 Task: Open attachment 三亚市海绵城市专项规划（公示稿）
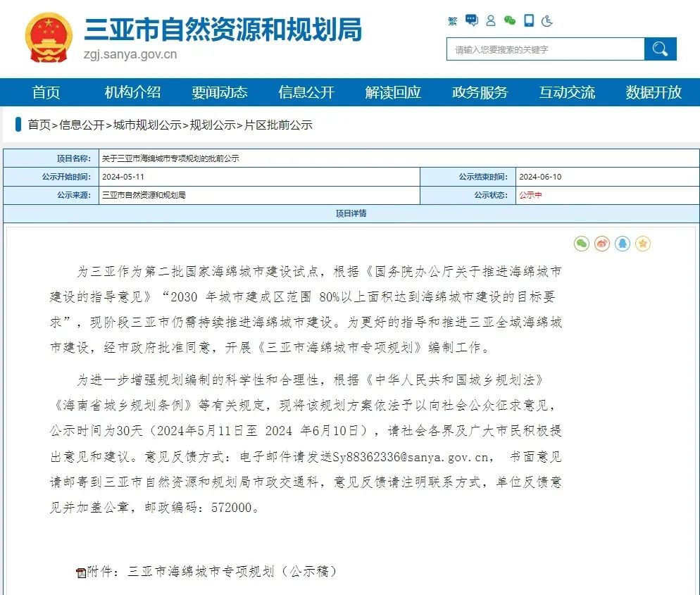[x=232, y=571]
